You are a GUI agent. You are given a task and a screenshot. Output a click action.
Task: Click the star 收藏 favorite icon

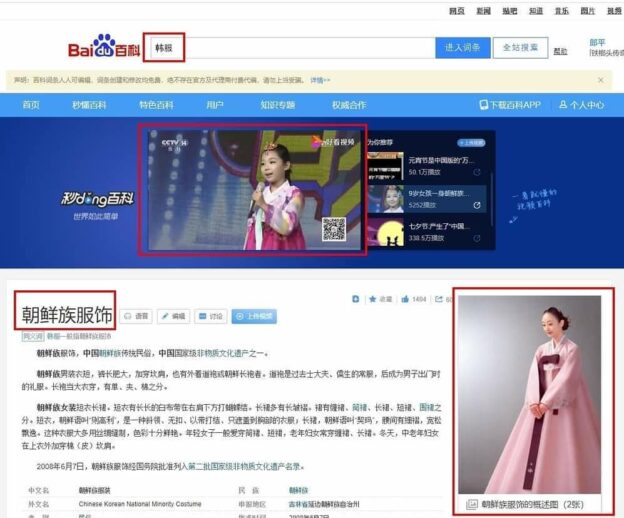372,299
